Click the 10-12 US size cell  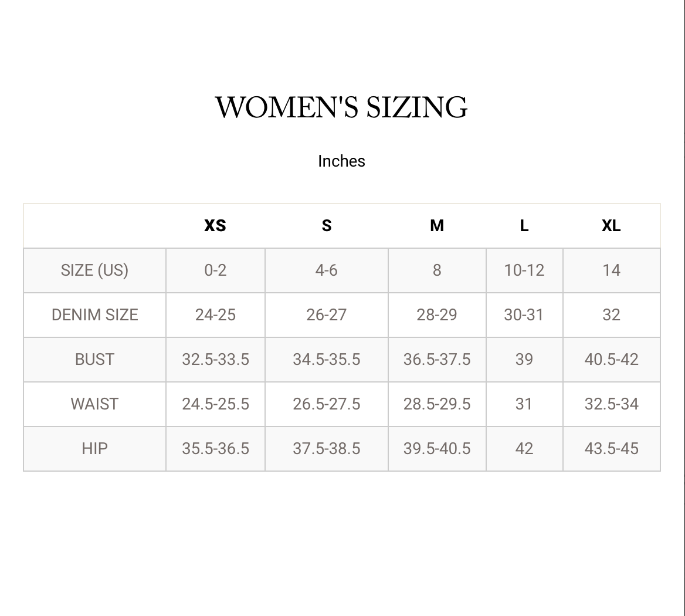click(524, 270)
